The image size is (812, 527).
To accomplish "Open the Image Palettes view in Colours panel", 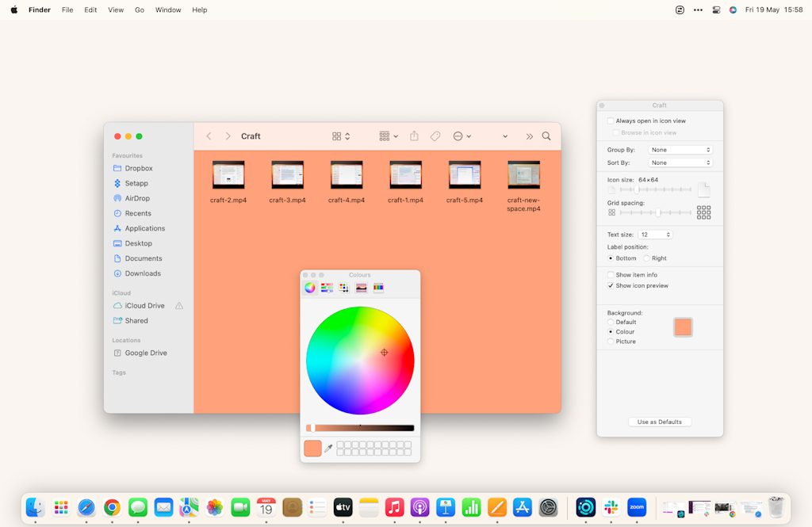I will pyautogui.click(x=361, y=287).
